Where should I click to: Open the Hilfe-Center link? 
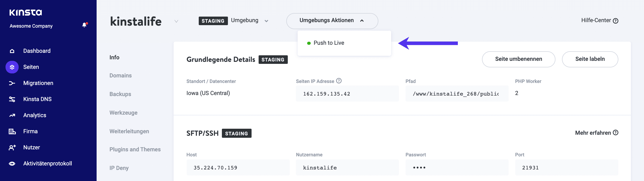(599, 20)
